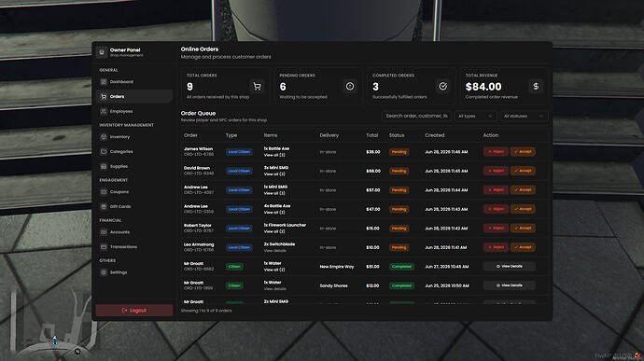This screenshot has height=361, width=644.
Task: Open Settings in the sidebar
Action: (x=134, y=272)
